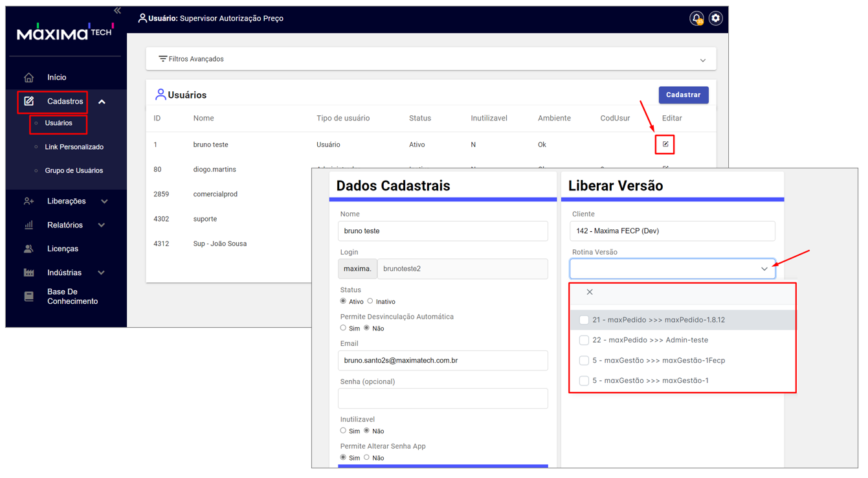Viewport: 868px width, 478px height.
Task: Check the 22 - maxPedido Admin-teste checkbox
Action: 584,340
